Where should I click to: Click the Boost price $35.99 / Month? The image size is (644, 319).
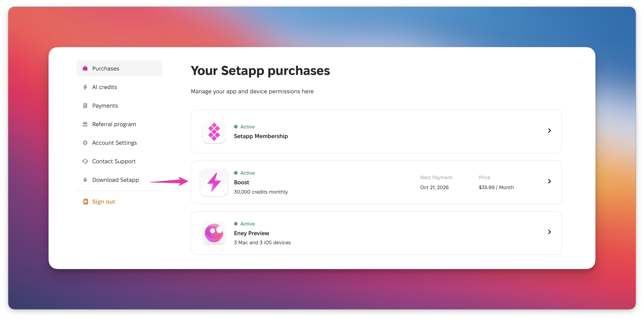click(496, 187)
